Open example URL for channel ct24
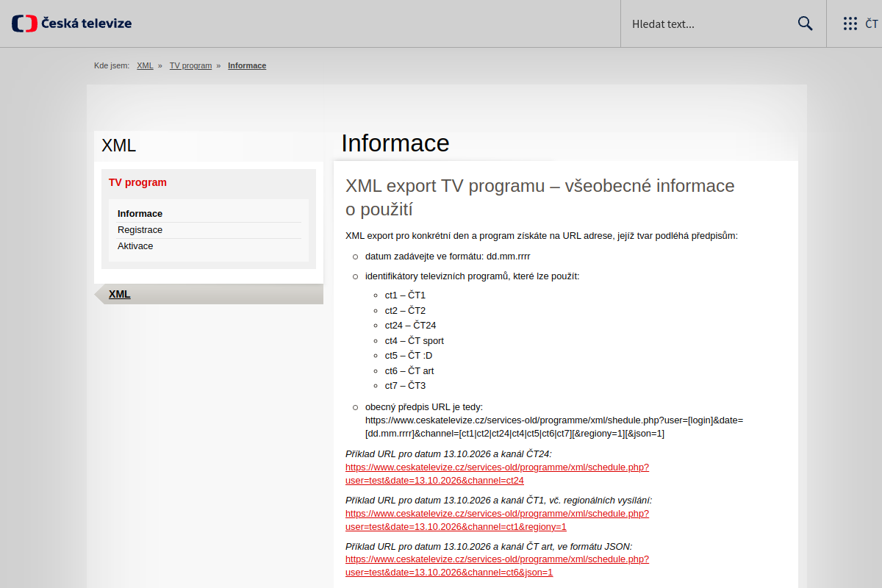 pos(497,473)
